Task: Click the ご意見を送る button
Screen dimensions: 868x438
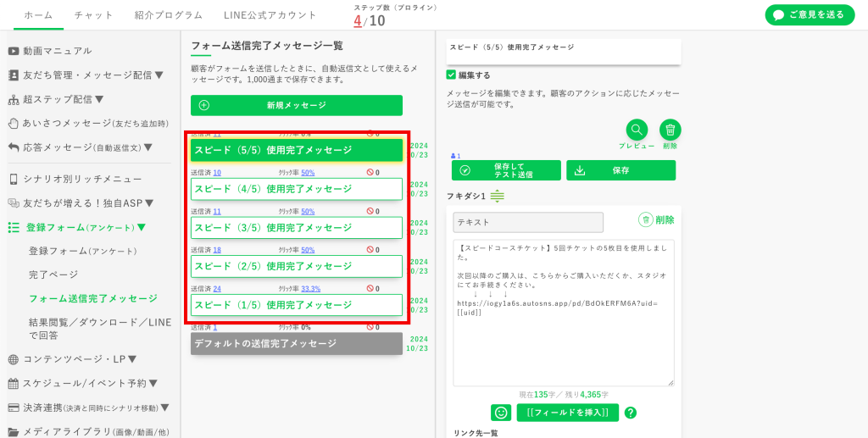Action: tap(810, 15)
